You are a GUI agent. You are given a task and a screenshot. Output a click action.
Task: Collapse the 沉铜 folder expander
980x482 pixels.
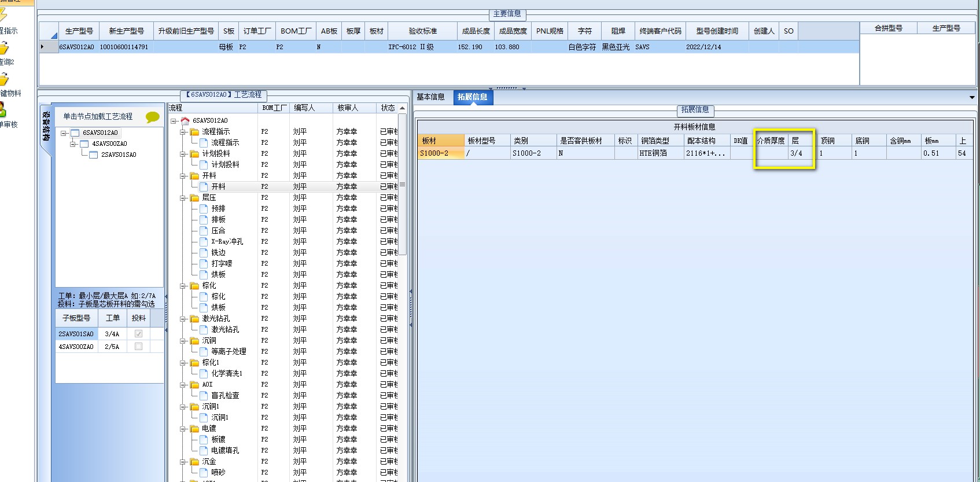click(x=183, y=341)
